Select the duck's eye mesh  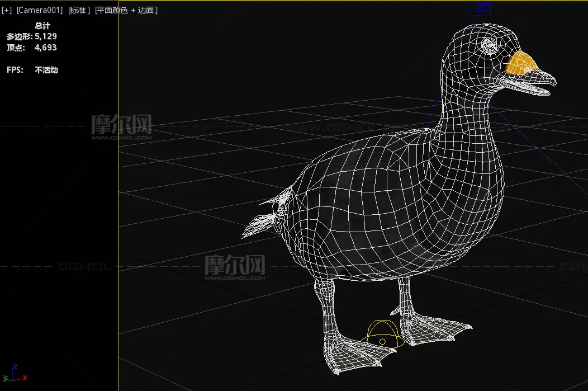(x=488, y=44)
